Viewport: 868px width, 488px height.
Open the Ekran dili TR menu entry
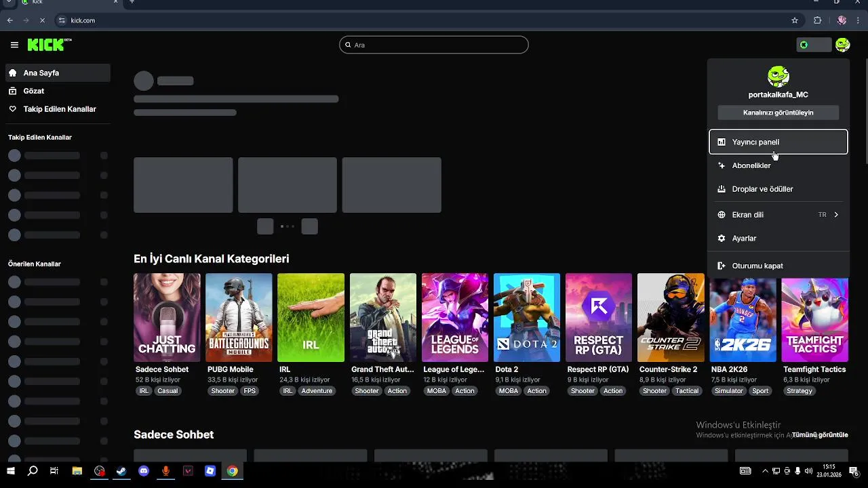[x=778, y=215]
